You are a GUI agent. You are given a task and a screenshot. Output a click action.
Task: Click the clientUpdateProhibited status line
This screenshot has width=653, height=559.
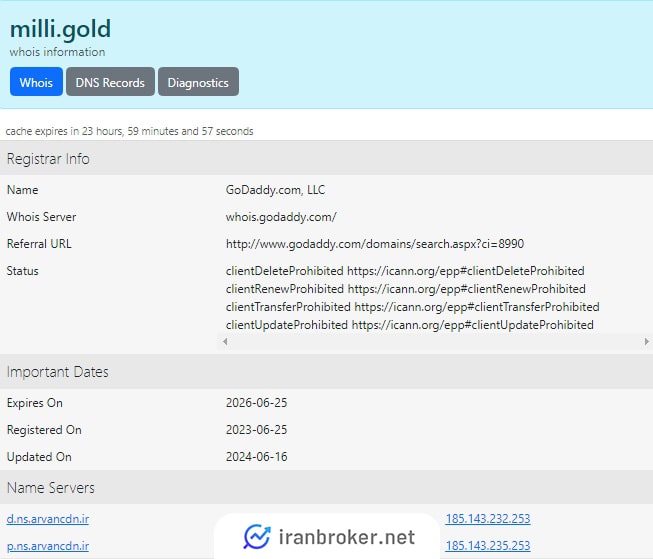click(x=410, y=324)
